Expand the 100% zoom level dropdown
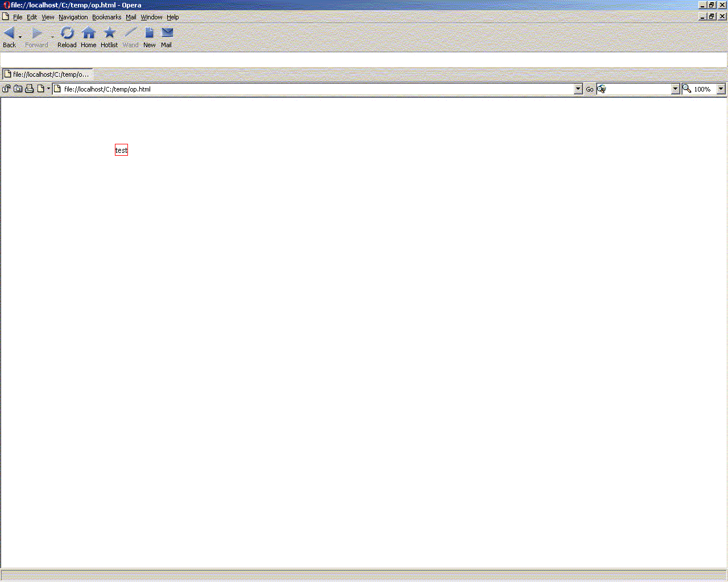This screenshot has height=582, width=728. click(x=721, y=89)
